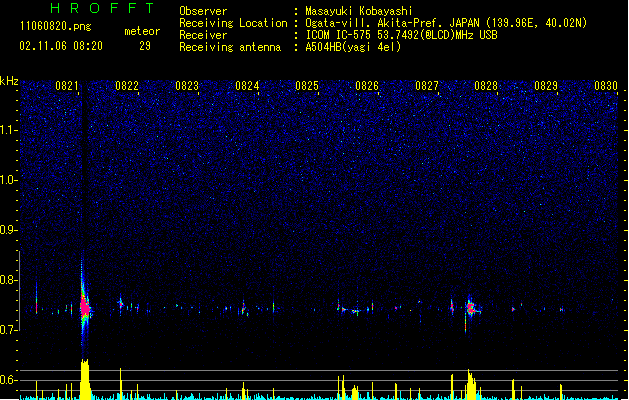
Task: Click the 'meteor' label
Action: point(142,31)
